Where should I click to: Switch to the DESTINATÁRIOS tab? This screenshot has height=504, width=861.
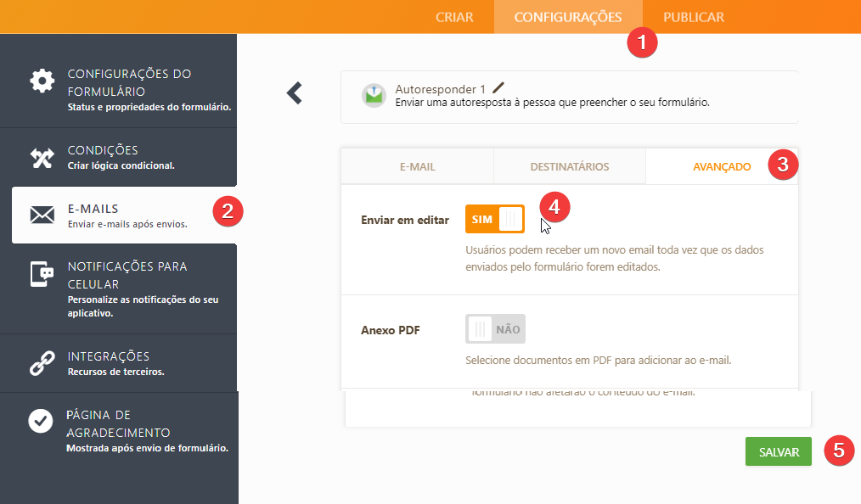coord(569,166)
